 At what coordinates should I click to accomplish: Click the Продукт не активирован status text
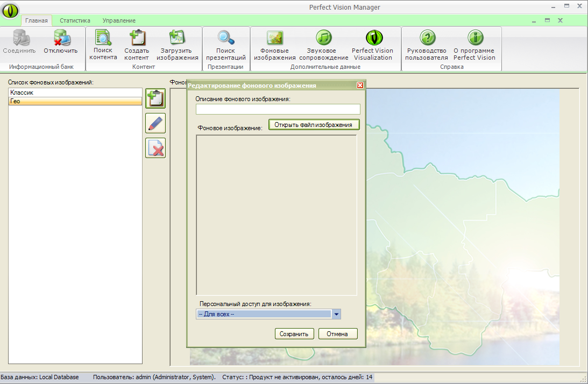[x=297, y=377]
